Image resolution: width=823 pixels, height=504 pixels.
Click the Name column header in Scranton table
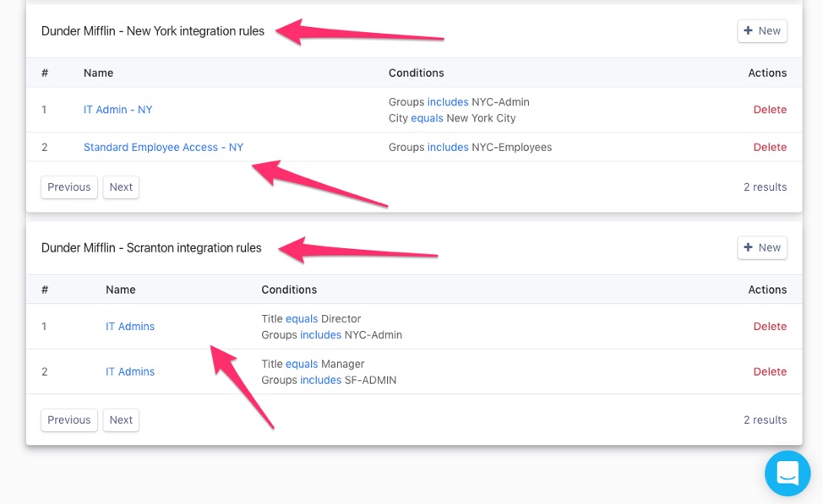pos(121,290)
